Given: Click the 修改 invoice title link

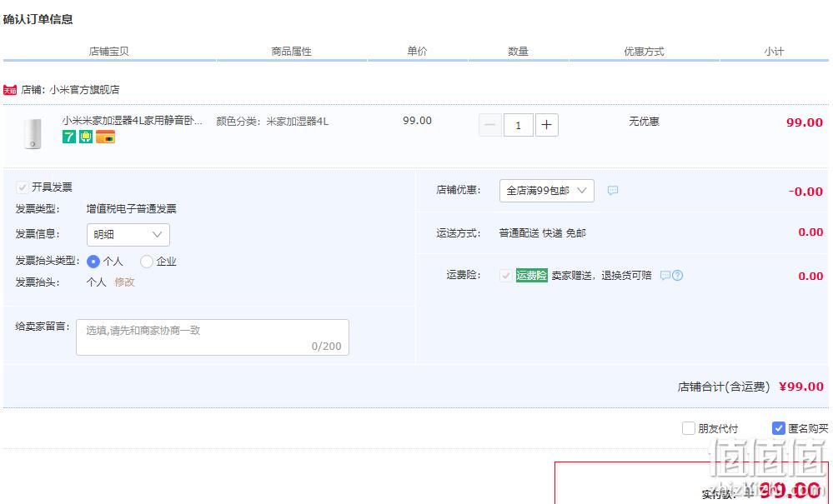Looking at the screenshot, I should tap(124, 282).
